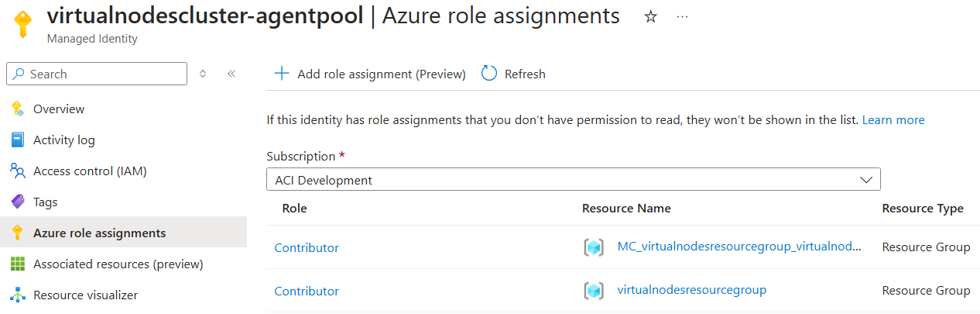Open the first Contributor role link
The height and width of the screenshot is (314, 980).
click(307, 248)
